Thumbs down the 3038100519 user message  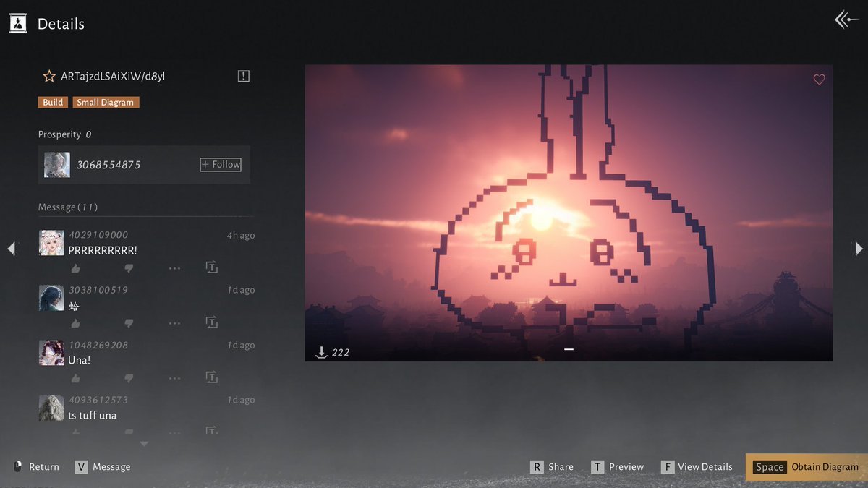[129, 323]
